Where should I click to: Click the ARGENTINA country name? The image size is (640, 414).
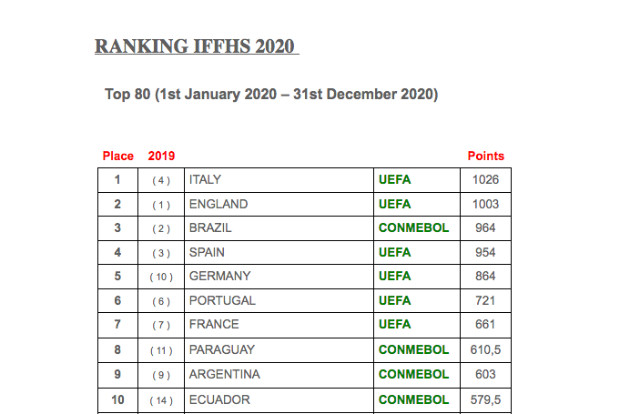tap(224, 374)
